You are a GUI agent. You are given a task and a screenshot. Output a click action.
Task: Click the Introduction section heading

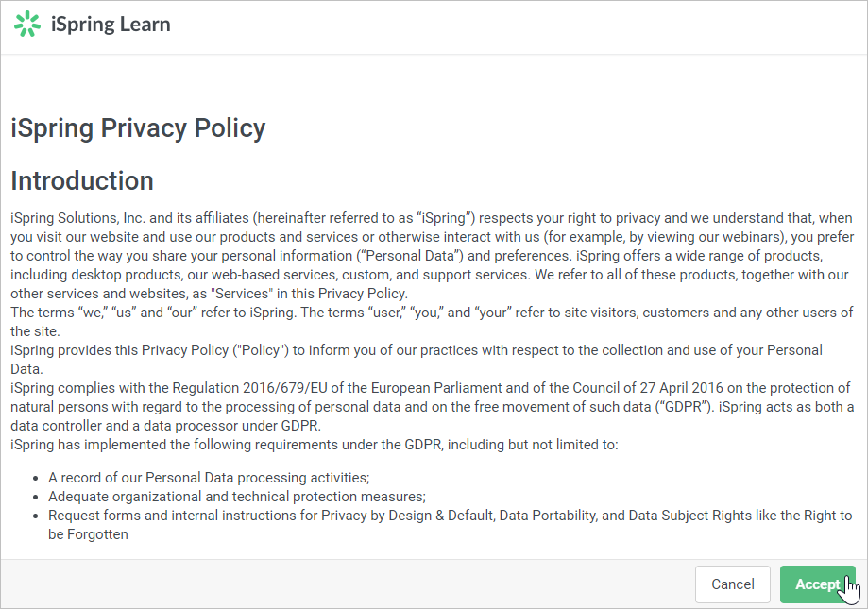click(82, 181)
